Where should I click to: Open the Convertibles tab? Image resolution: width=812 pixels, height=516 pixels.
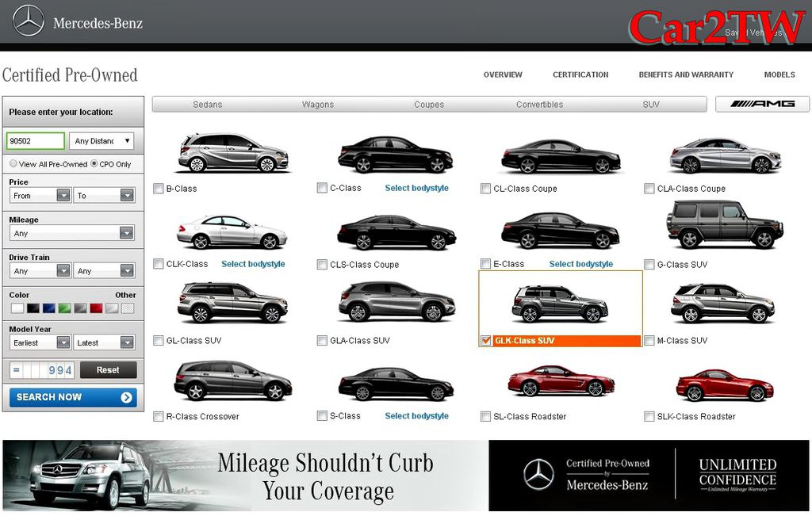[x=539, y=105]
